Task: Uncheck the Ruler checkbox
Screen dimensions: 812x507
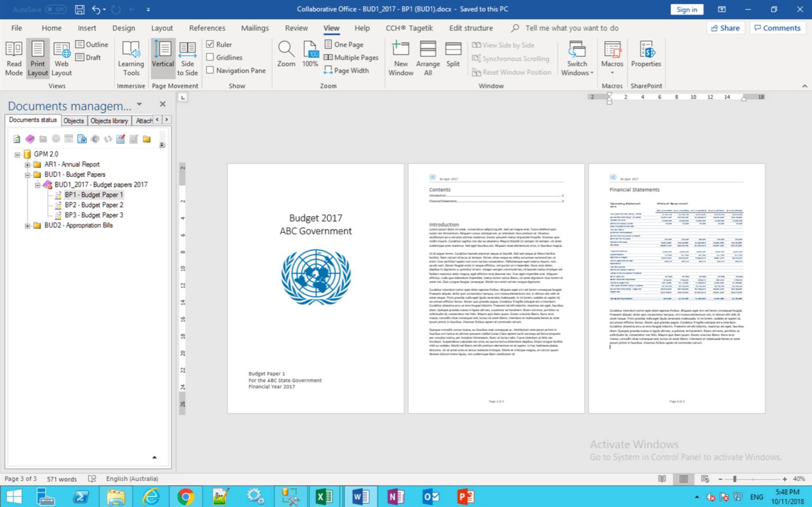Action: (x=210, y=44)
